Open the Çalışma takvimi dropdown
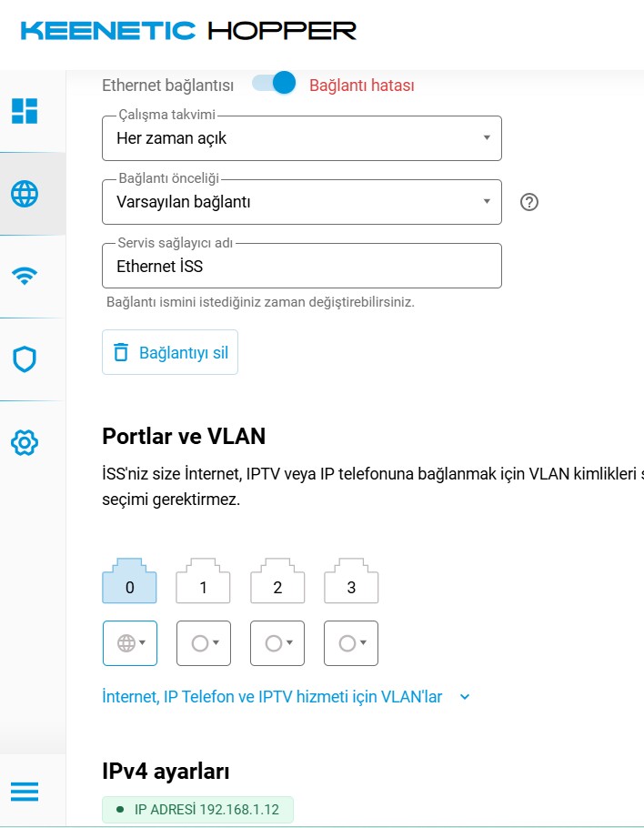The width and height of the screenshot is (644, 828). coord(302,138)
